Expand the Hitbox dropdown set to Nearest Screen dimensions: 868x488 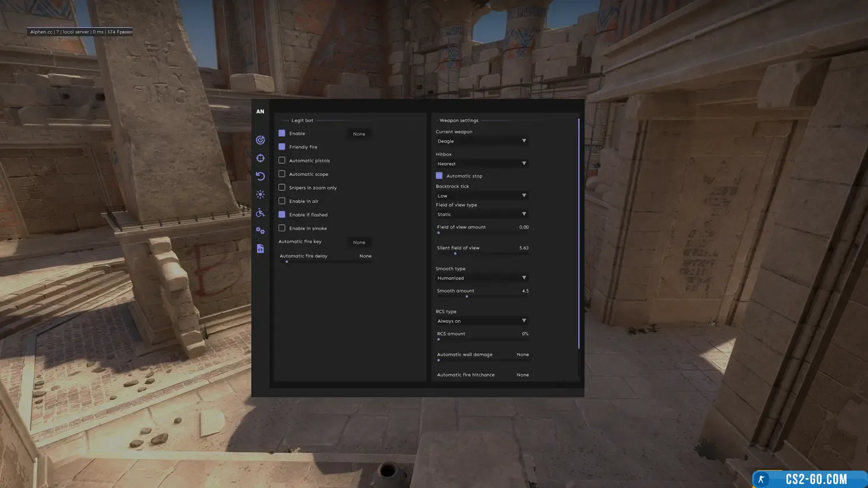(481, 164)
